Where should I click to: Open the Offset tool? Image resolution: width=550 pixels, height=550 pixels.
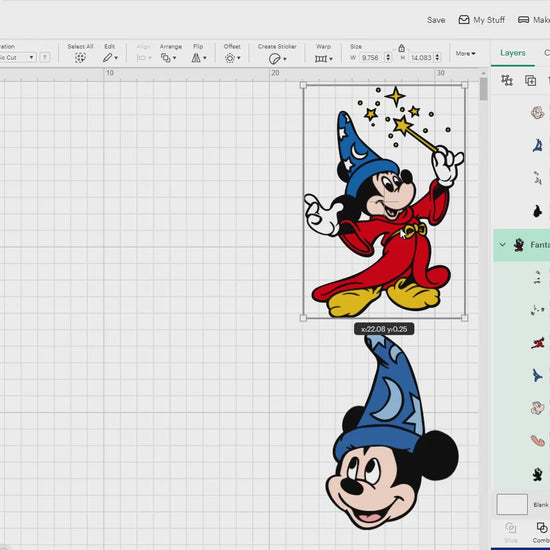tap(232, 58)
